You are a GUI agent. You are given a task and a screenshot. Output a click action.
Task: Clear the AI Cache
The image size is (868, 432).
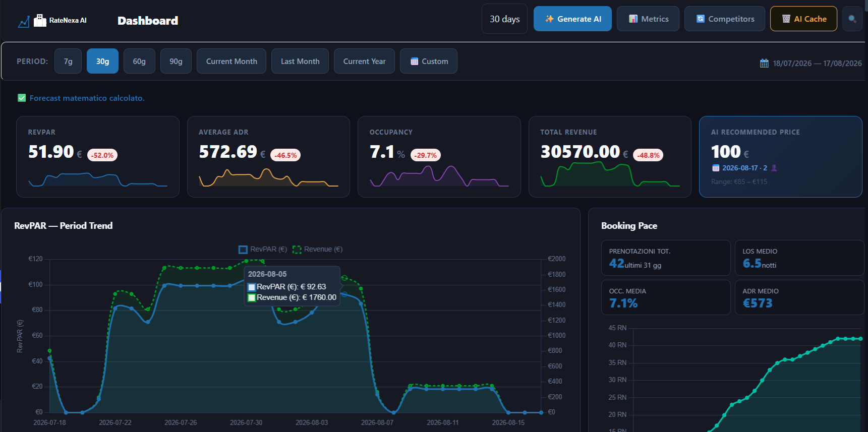tap(803, 19)
